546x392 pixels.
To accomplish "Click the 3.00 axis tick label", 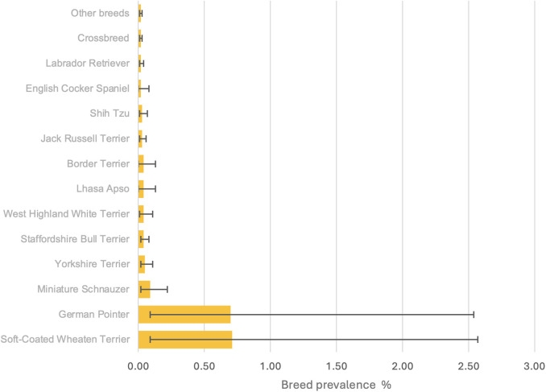I will coord(535,366).
